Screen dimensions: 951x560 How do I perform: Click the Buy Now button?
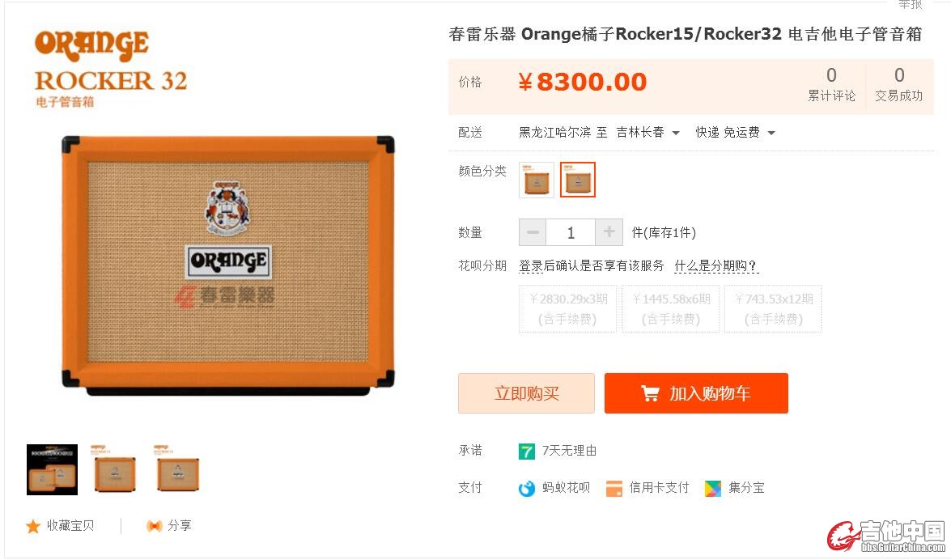tap(526, 394)
